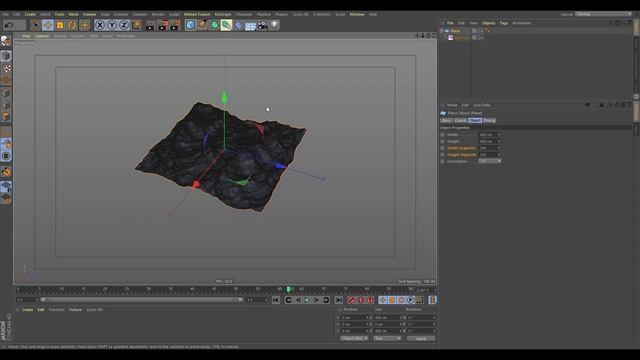The height and width of the screenshot is (360, 640).
Task: Toggle Snap S icon in left palette
Action: click(6, 156)
